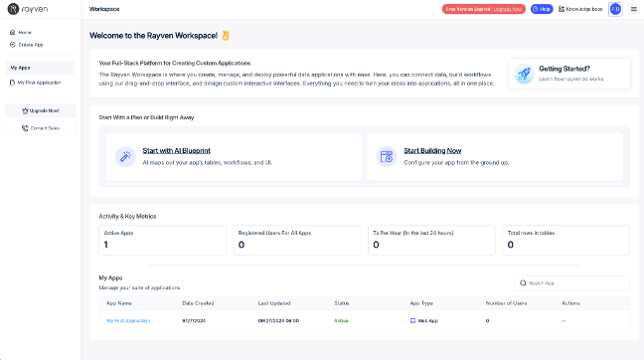This screenshot has width=644, height=360.
Task: Click the crown icon on Upgrade Now
Action: tap(25, 110)
